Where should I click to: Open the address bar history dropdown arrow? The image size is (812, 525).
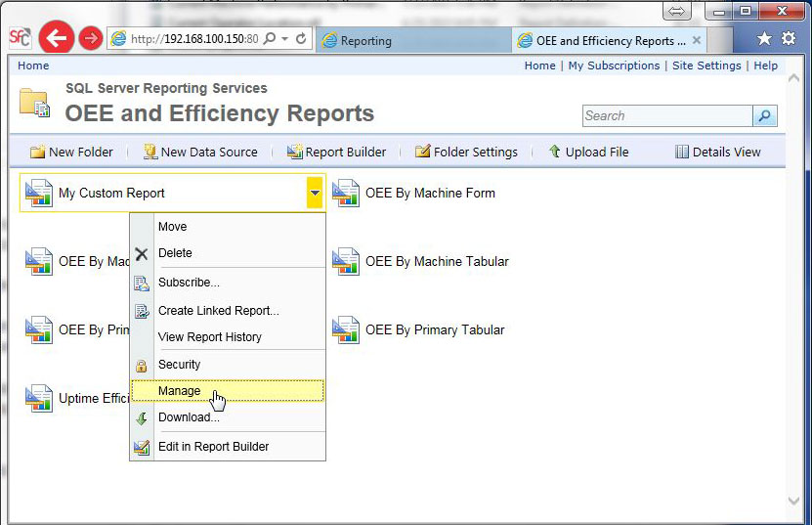click(x=284, y=39)
